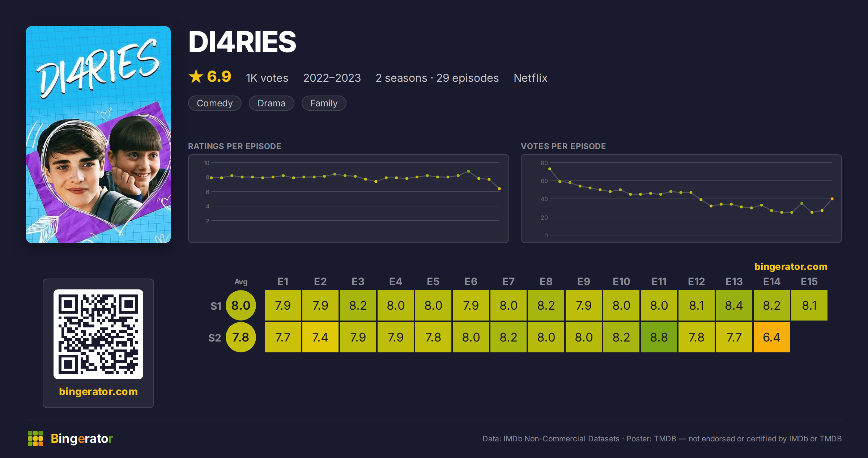Click the Bingerator grid logo icon
The width and height of the screenshot is (868, 458).
(x=35, y=438)
